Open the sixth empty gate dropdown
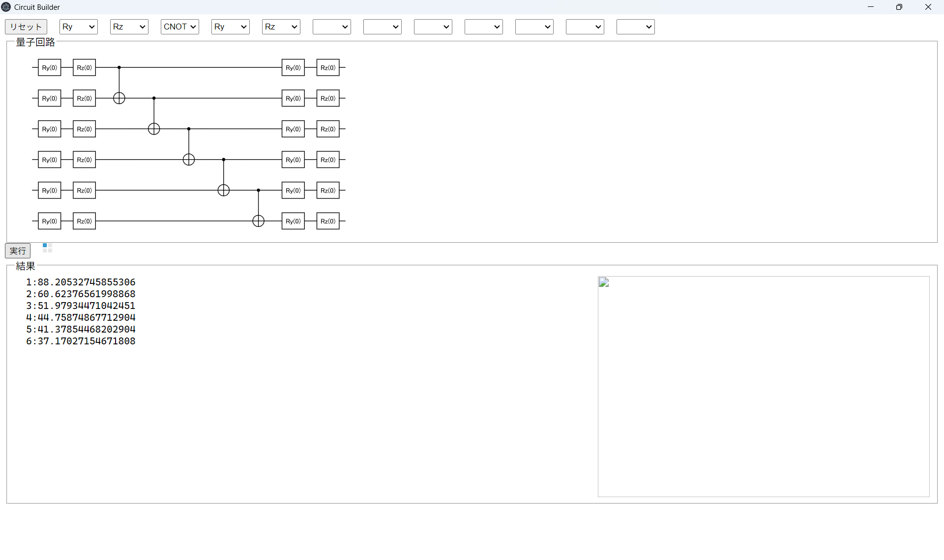 click(332, 27)
